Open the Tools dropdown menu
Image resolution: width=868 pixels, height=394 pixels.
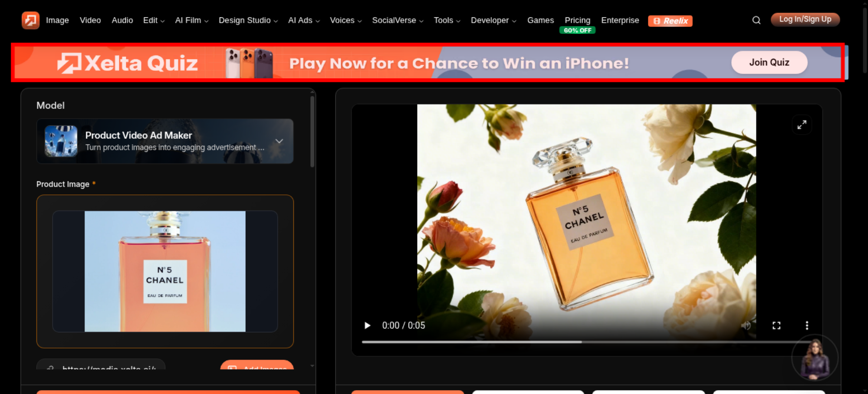coord(447,20)
